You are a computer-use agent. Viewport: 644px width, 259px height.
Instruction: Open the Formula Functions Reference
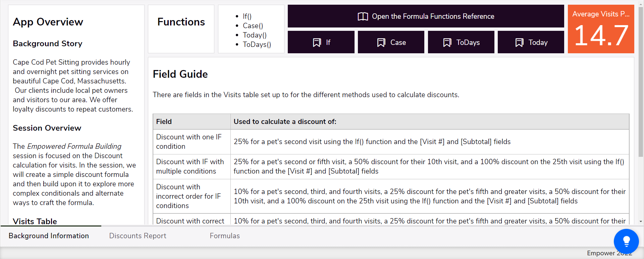(426, 16)
